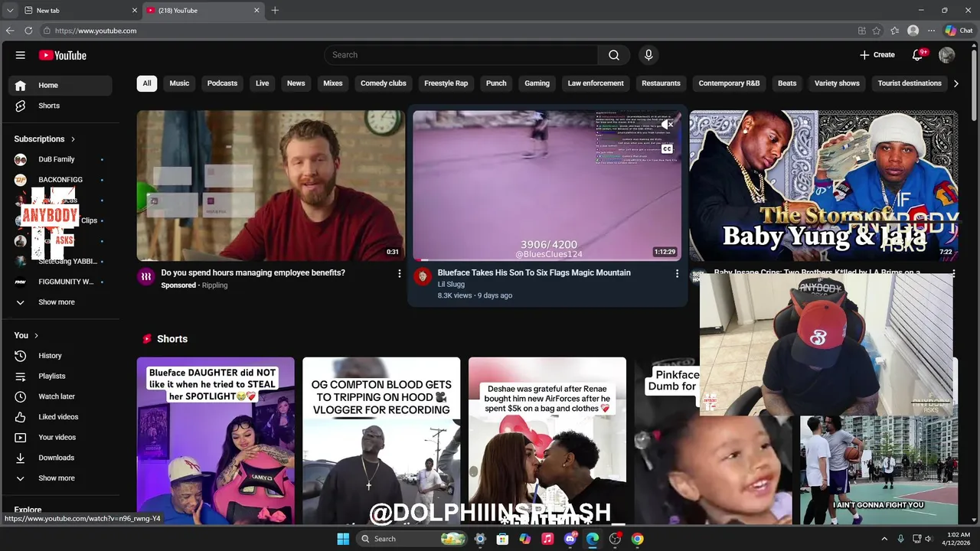Open browser profile icon
Image resolution: width=980 pixels, height=551 pixels.
913,31
